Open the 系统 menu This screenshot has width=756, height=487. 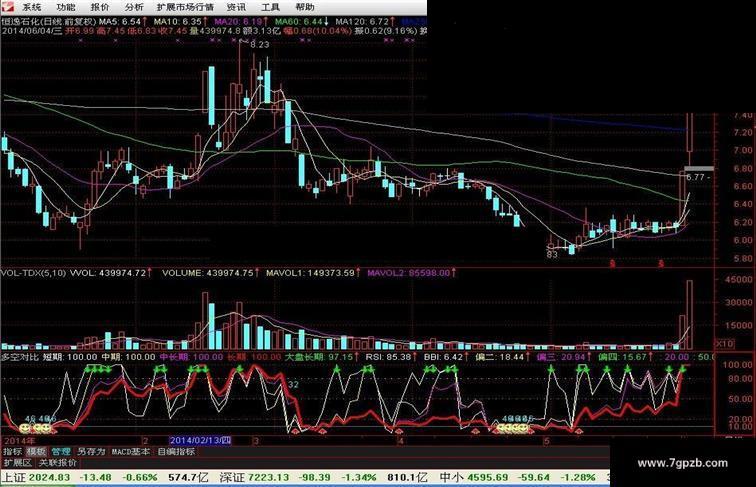coord(32,7)
